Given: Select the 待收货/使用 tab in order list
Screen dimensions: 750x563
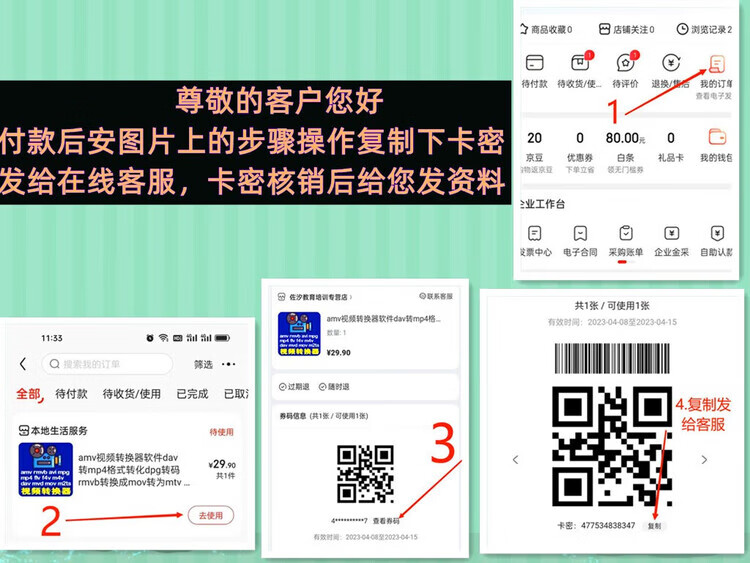Looking at the screenshot, I should point(132,394).
